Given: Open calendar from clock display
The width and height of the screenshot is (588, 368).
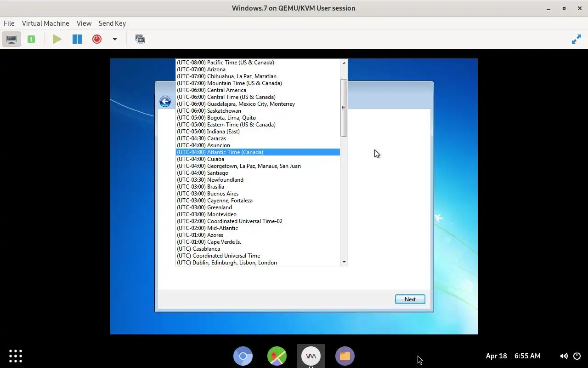Looking at the screenshot, I should [513, 356].
